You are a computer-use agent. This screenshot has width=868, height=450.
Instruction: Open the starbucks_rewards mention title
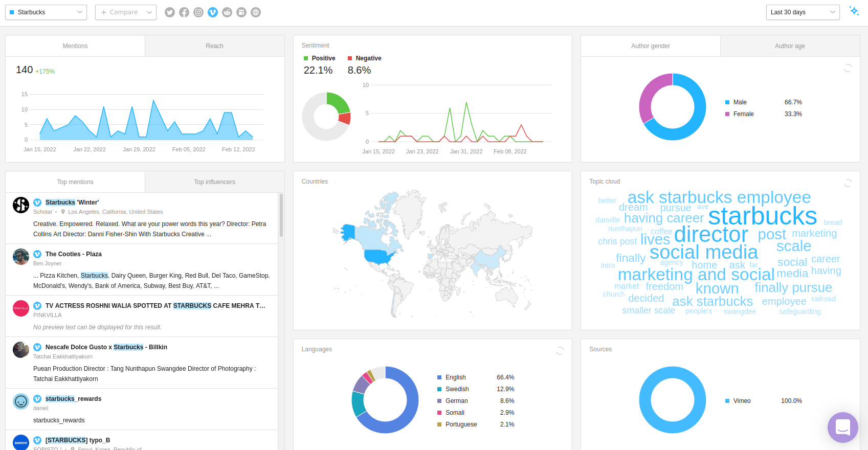[x=74, y=399]
